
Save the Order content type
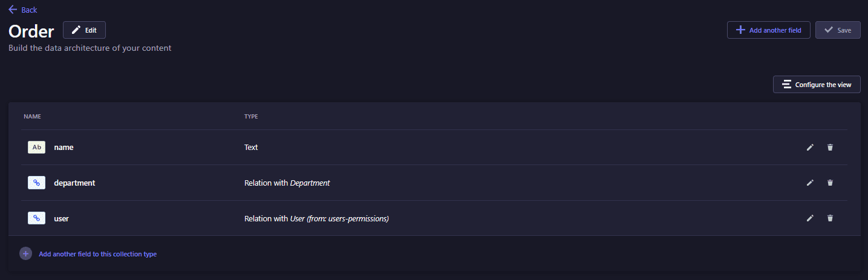point(838,30)
